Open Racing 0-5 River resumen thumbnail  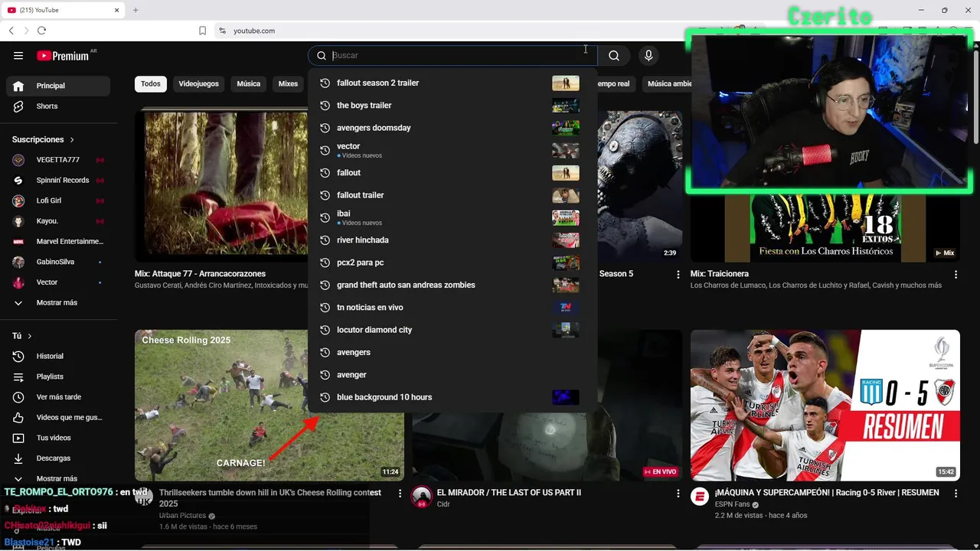[x=825, y=406]
